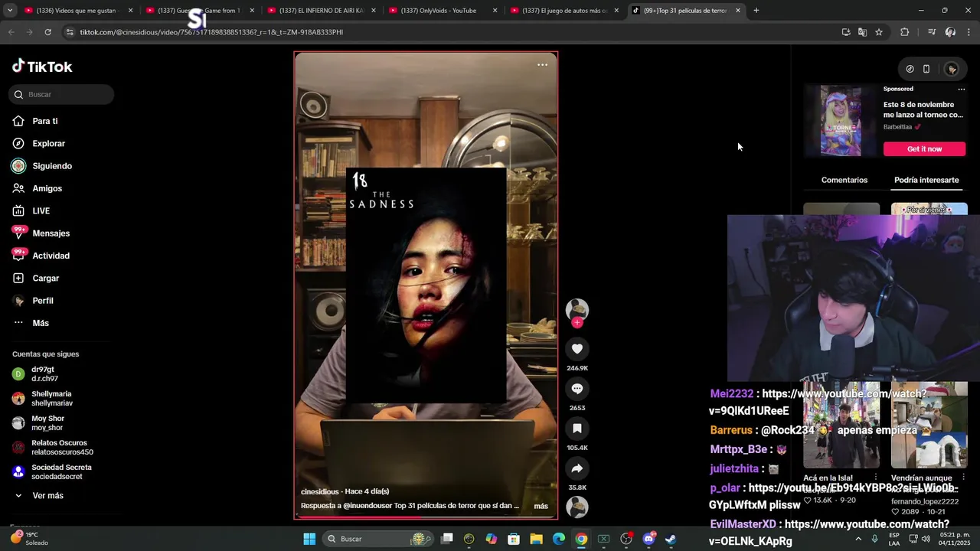Expand the caption with más

(x=541, y=506)
